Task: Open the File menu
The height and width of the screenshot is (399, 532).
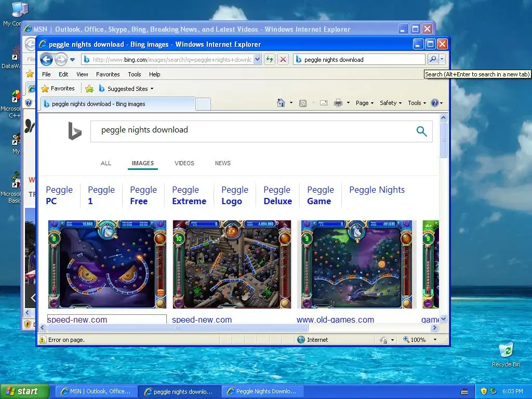Action: [46, 74]
